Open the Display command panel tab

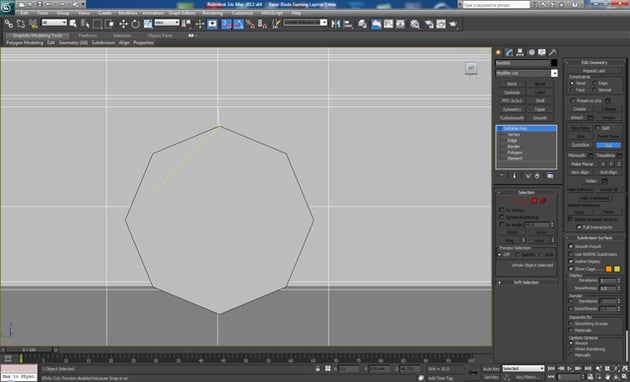pyautogui.click(x=542, y=52)
